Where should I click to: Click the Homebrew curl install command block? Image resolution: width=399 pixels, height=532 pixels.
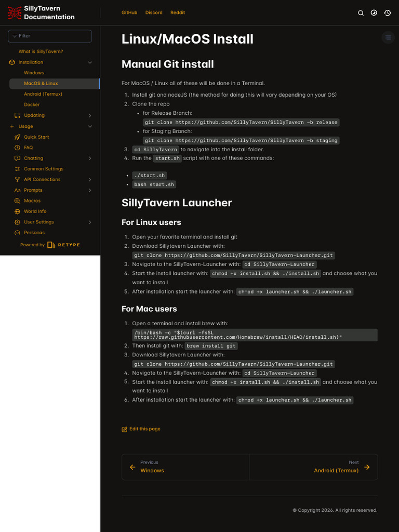pos(255,335)
